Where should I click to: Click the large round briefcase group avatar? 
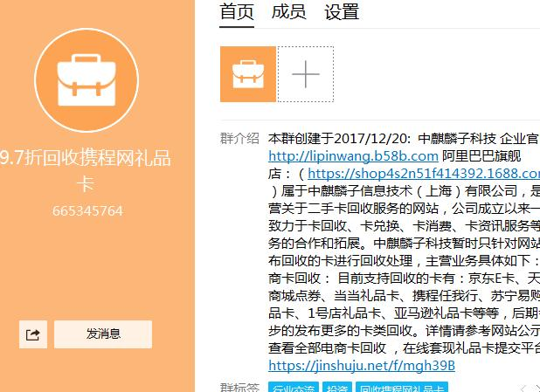click(87, 80)
